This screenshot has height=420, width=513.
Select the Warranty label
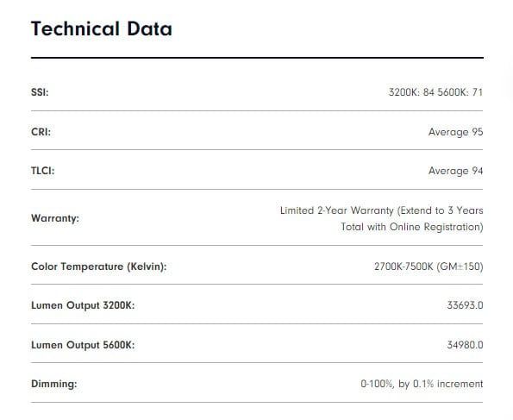pyautogui.click(x=55, y=218)
